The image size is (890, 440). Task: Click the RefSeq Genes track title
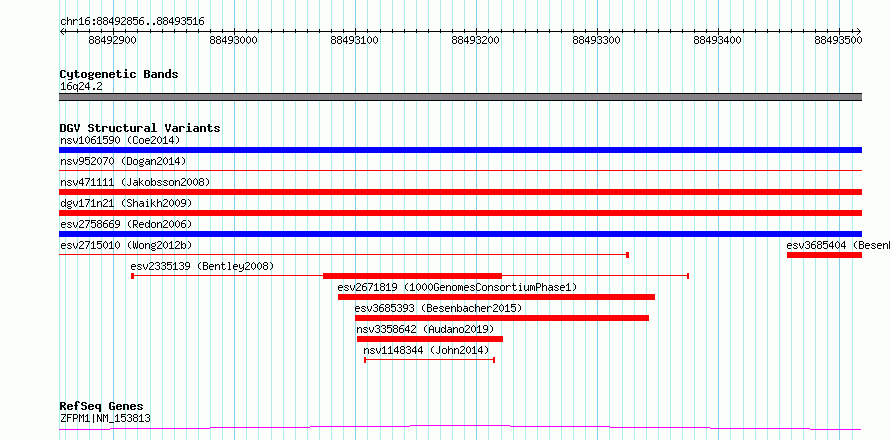click(101, 406)
